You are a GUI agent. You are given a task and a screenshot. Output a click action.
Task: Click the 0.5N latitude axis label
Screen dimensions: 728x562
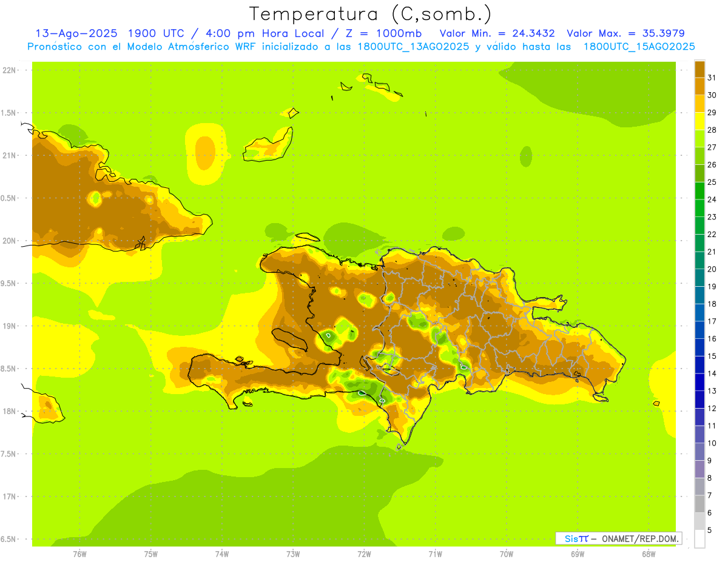coord(9,198)
